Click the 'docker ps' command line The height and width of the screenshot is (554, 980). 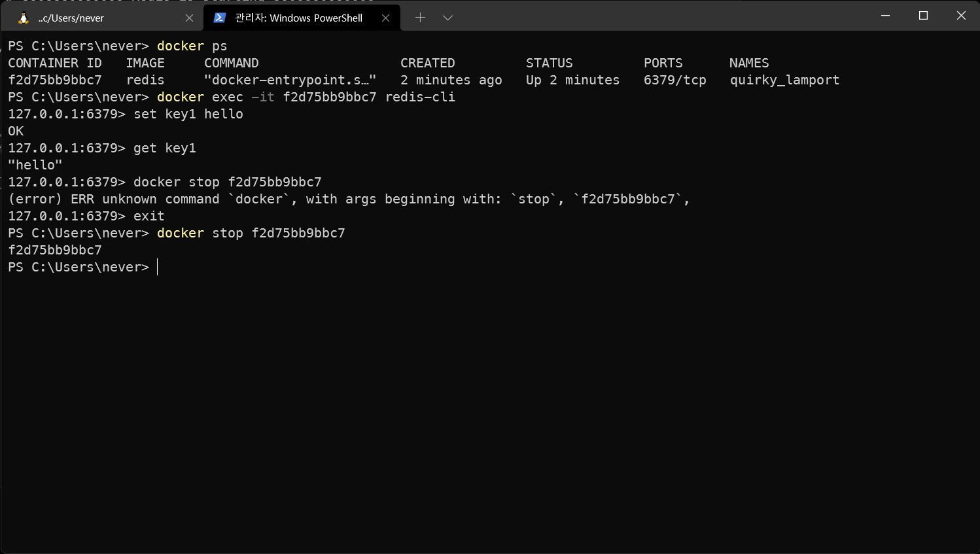(x=118, y=46)
